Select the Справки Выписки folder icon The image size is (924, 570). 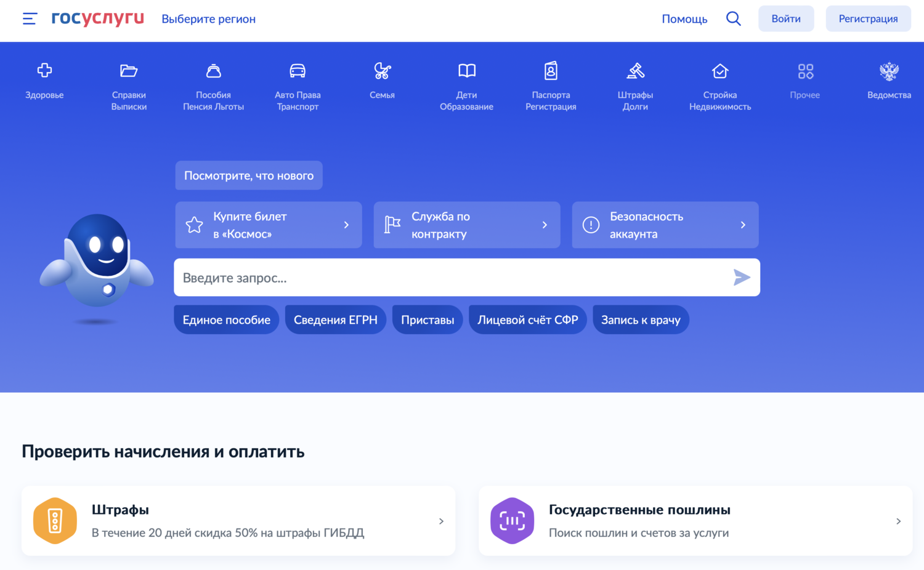[128, 70]
